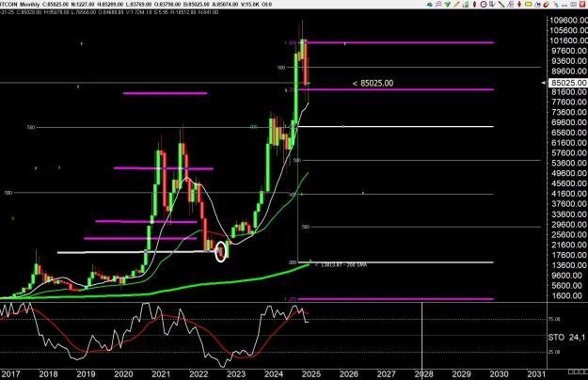Select the vertical white line near 2028
This screenshot has width=588, height=380.
point(422,336)
